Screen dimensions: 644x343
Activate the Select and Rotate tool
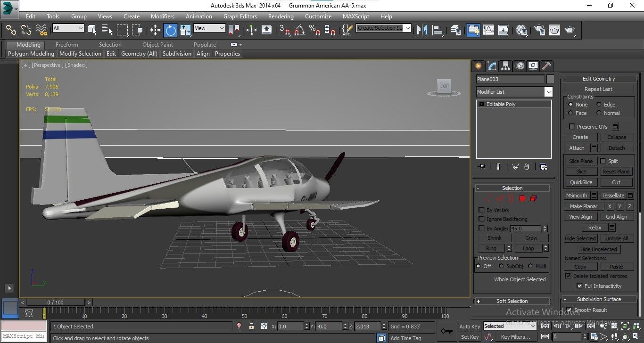[x=170, y=30]
